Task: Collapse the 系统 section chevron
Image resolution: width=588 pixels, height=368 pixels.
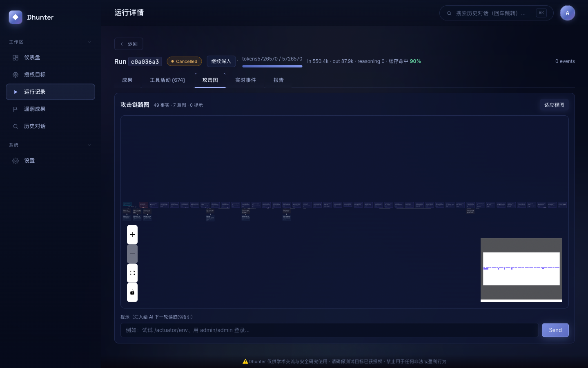Action: coord(89,145)
